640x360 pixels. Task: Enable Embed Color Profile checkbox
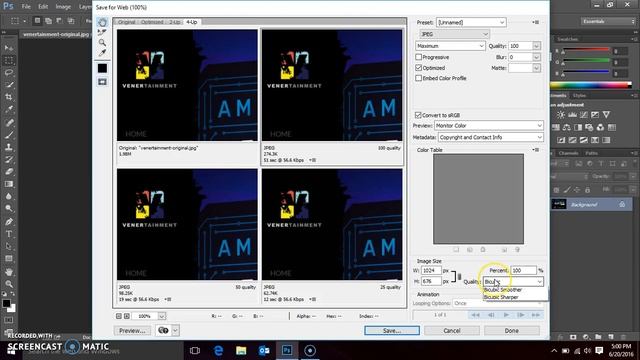click(418, 78)
